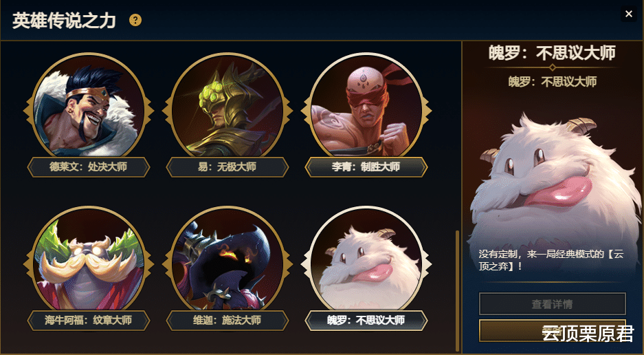Image resolution: width=644 pixels, height=355 pixels.
Task: Click the 维迦：施法大师 name label
Action: pyautogui.click(x=227, y=321)
